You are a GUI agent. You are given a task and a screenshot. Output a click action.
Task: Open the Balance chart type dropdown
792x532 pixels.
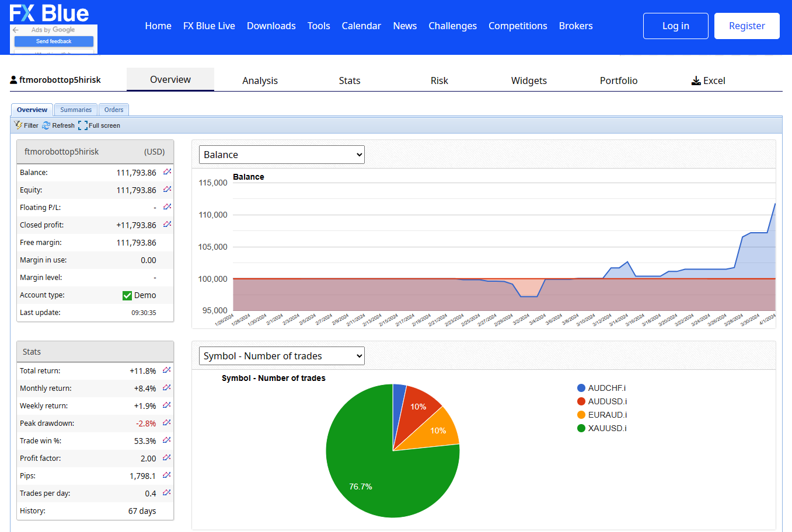click(282, 155)
